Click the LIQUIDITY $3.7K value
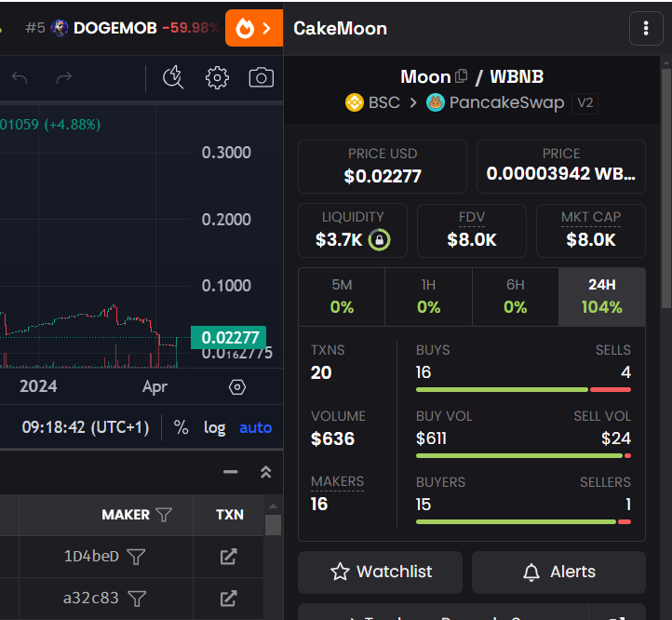The height and width of the screenshot is (620, 672). coord(339,239)
